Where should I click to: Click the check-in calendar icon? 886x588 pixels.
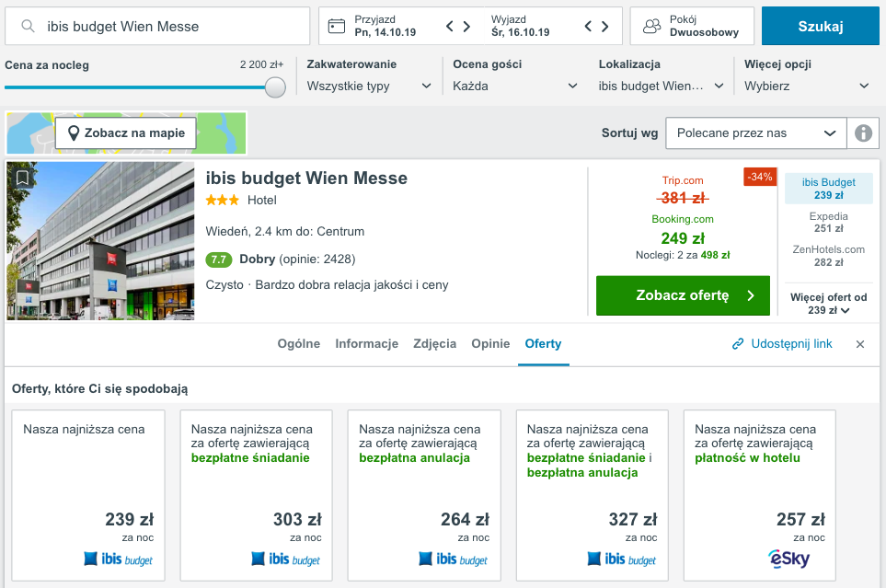pos(337,26)
